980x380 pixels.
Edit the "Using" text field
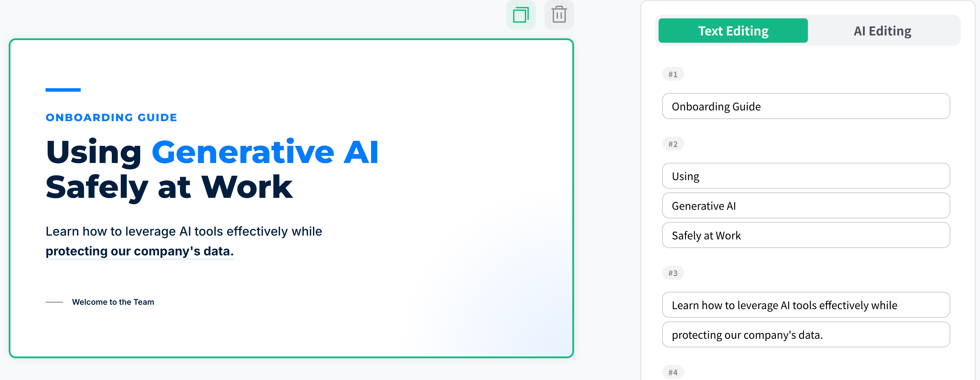point(806,176)
